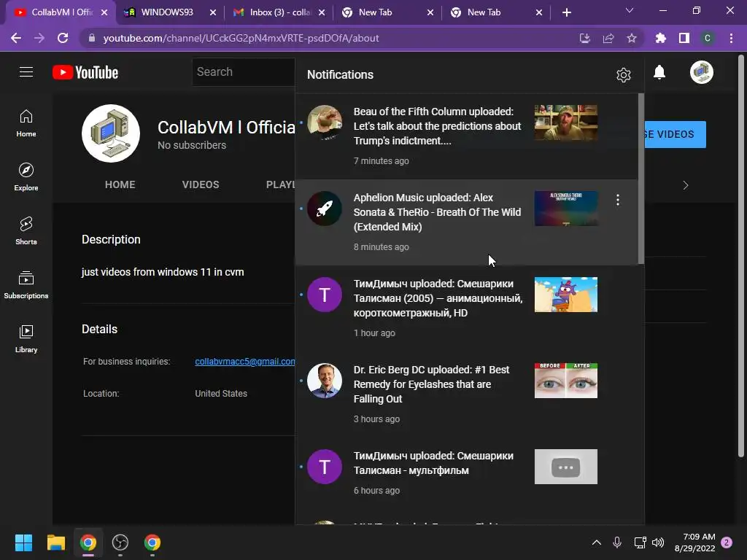Screen dimensions: 747x560
Task: Open Subscriptions in sidebar
Action: click(x=26, y=285)
